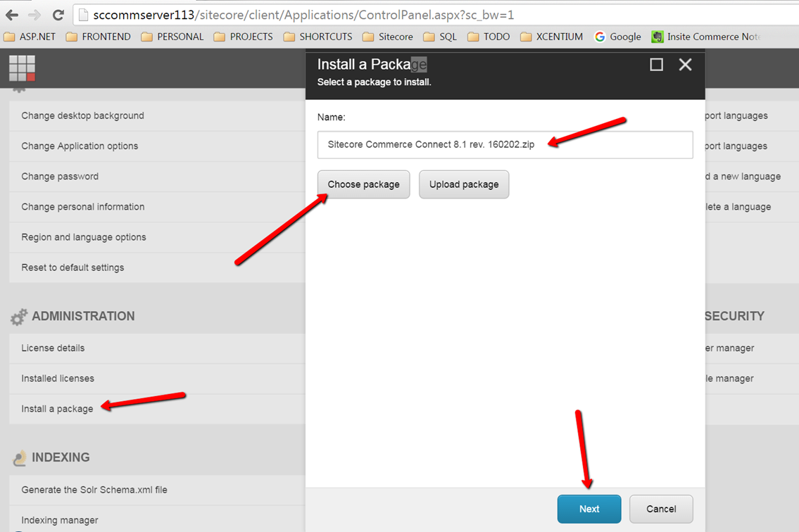Open the Insite Commerce Notes bookmark

click(706, 37)
